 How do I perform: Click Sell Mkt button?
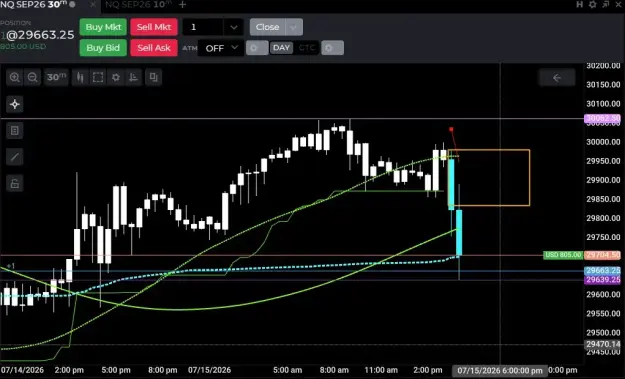tap(154, 27)
